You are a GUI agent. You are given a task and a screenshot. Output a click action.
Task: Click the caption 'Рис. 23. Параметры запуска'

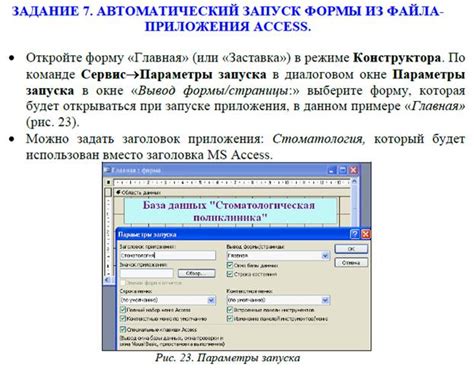click(228, 358)
